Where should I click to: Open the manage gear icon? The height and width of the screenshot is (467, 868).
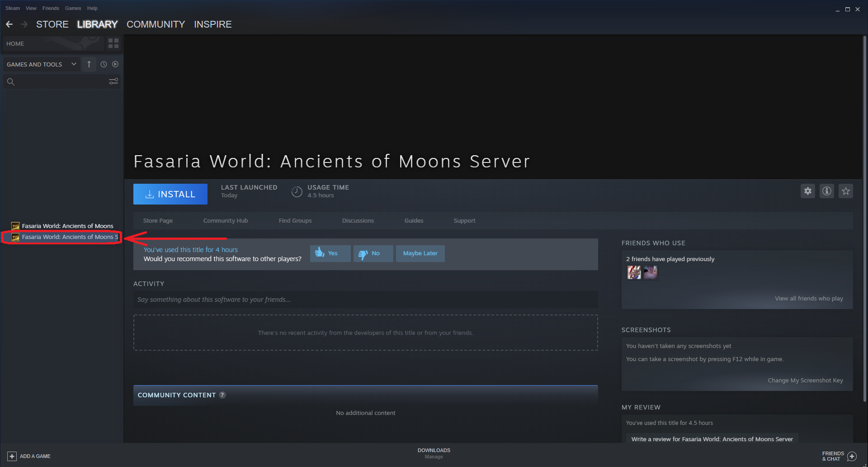(808, 191)
